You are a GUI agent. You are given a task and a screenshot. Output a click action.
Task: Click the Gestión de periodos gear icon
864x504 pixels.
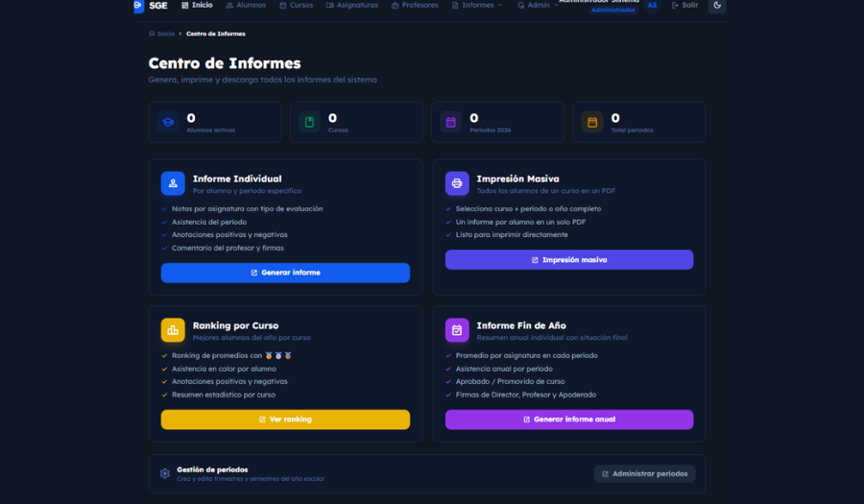(165, 473)
